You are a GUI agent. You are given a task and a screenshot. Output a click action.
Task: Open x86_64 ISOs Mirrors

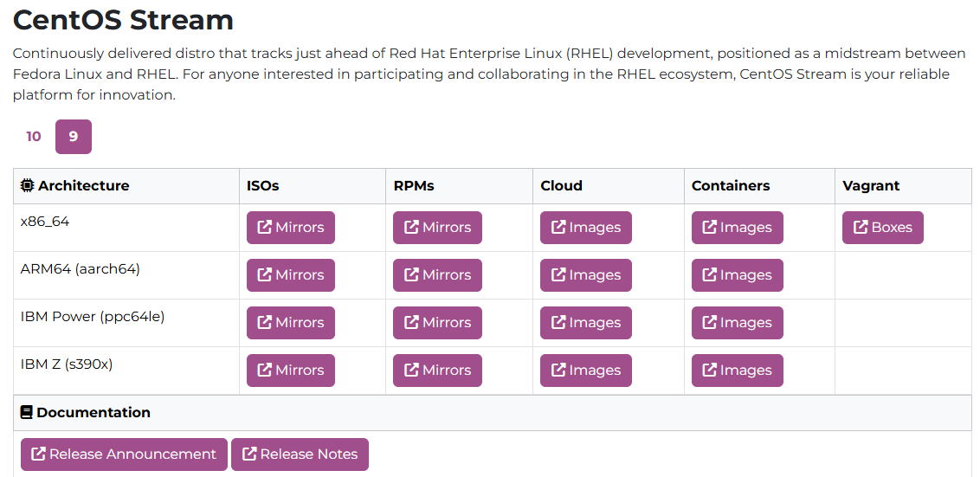tap(291, 228)
